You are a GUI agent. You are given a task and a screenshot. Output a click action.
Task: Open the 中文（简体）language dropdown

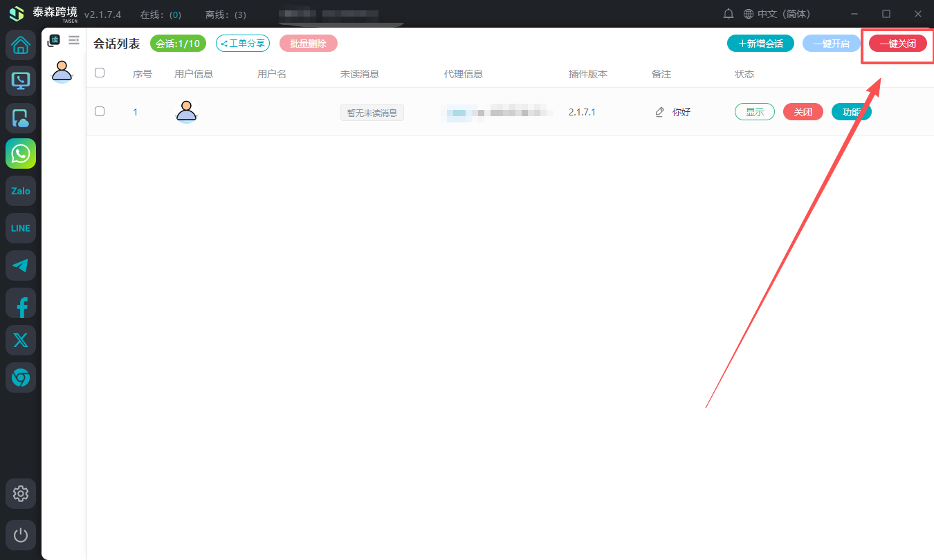pos(777,14)
